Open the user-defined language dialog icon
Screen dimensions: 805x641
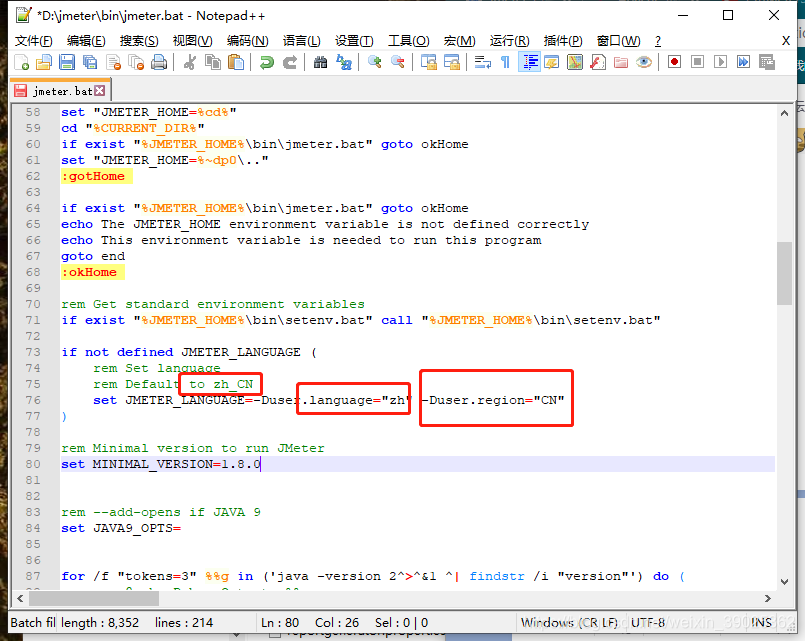(552, 63)
